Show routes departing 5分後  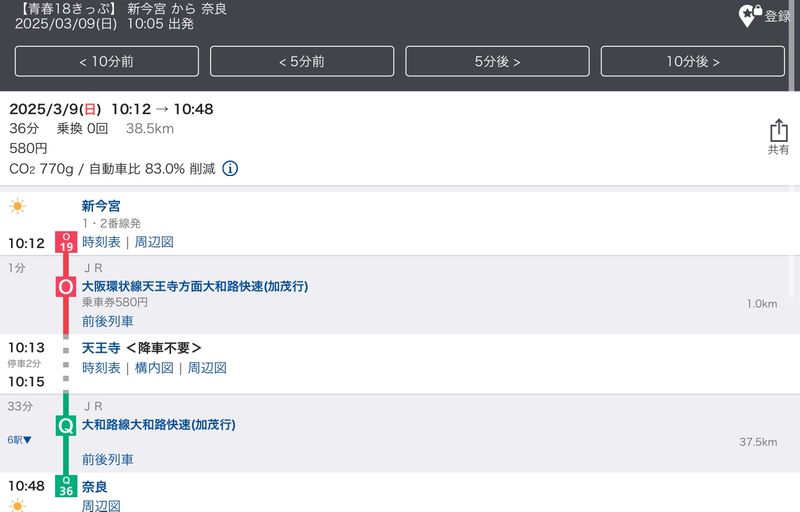click(x=497, y=62)
